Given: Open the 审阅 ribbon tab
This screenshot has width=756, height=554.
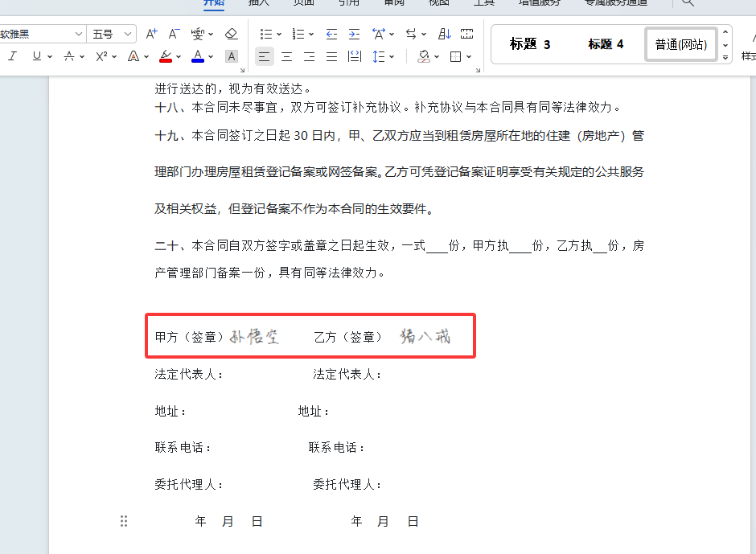Looking at the screenshot, I should coord(393,3).
